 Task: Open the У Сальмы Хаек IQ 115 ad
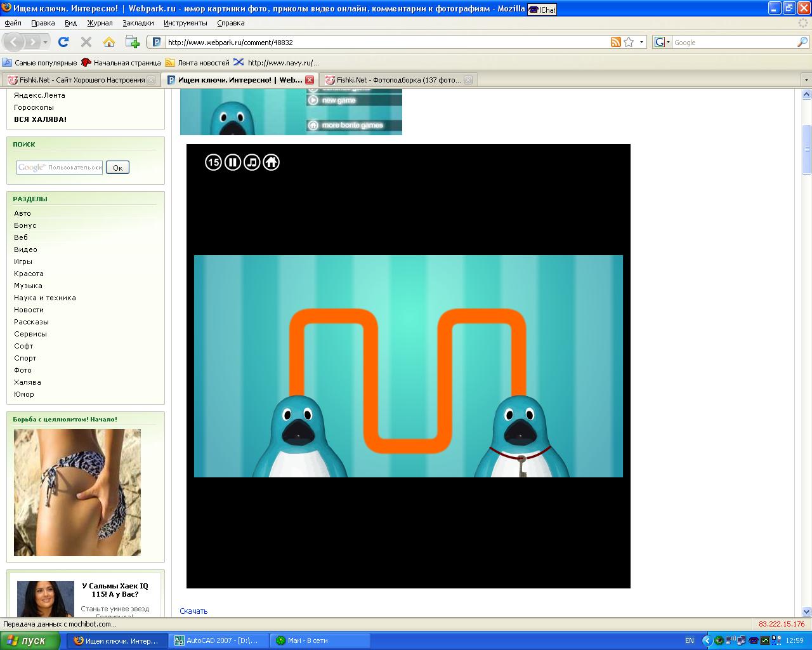(115, 590)
